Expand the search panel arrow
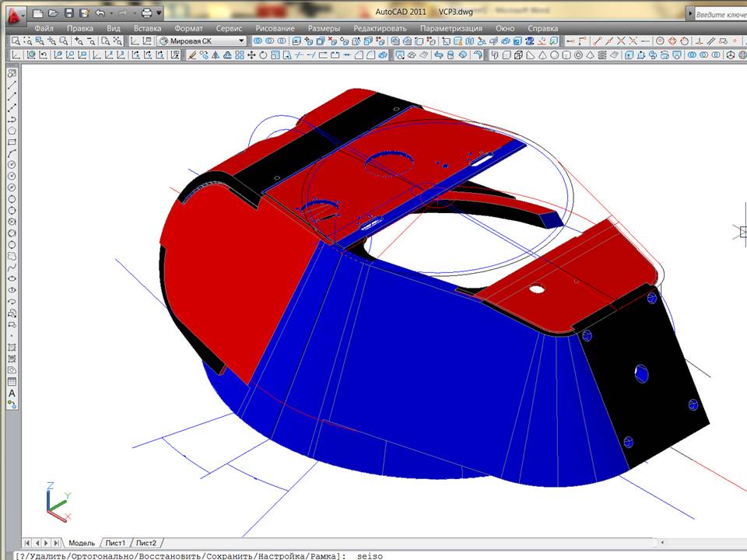Viewport: 747px width, 560px height. (690, 14)
